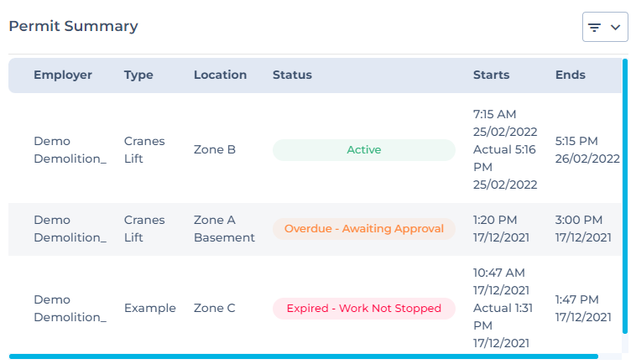Click the Example permit type cell
636x364 pixels.
tap(149, 309)
